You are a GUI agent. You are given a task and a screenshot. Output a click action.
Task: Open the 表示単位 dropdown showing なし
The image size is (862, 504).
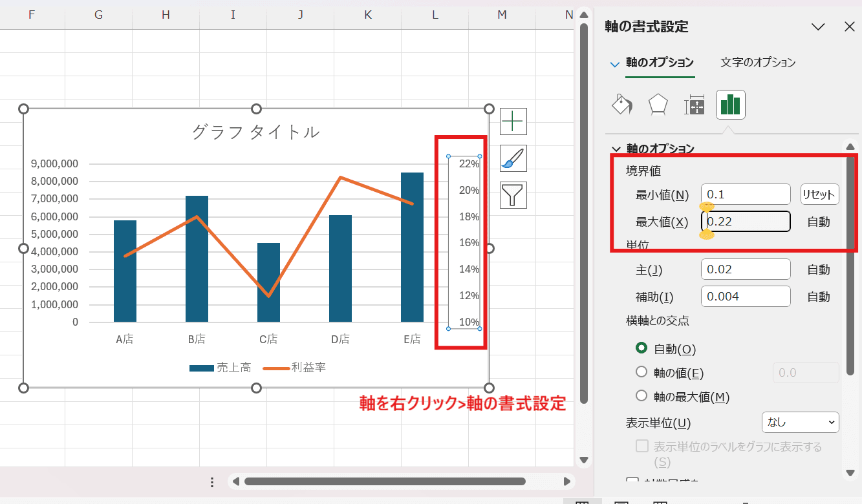click(x=800, y=423)
